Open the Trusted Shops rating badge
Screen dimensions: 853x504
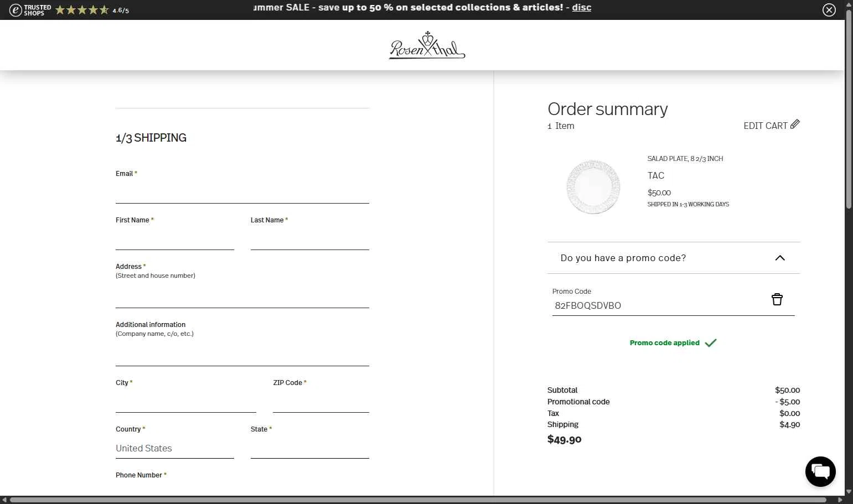point(69,10)
